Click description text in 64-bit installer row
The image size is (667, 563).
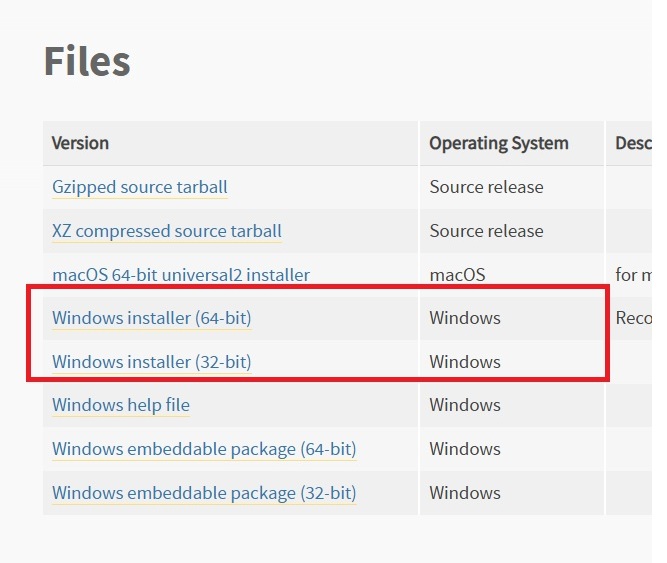[634, 318]
